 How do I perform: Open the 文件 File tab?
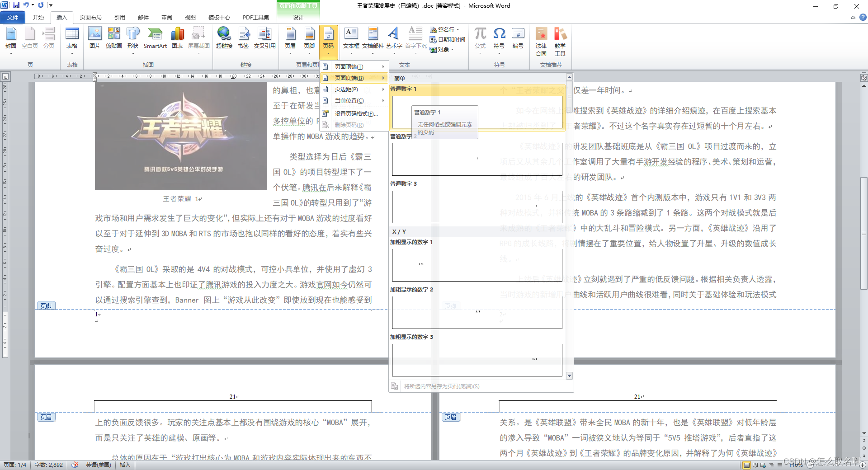click(x=13, y=17)
